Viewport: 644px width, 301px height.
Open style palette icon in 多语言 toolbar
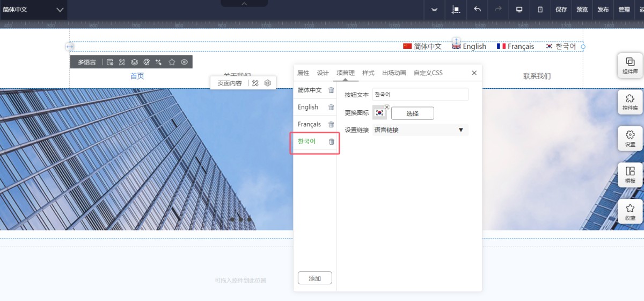pyautogui.click(x=147, y=62)
